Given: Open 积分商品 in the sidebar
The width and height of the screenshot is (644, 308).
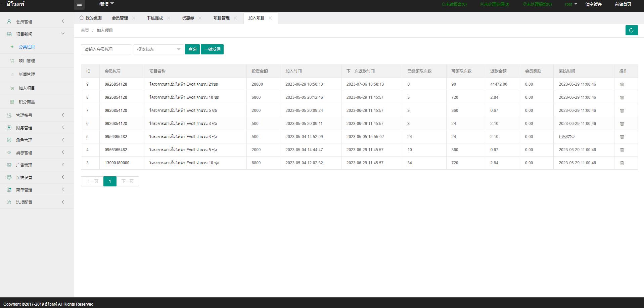Looking at the screenshot, I should (27, 102).
